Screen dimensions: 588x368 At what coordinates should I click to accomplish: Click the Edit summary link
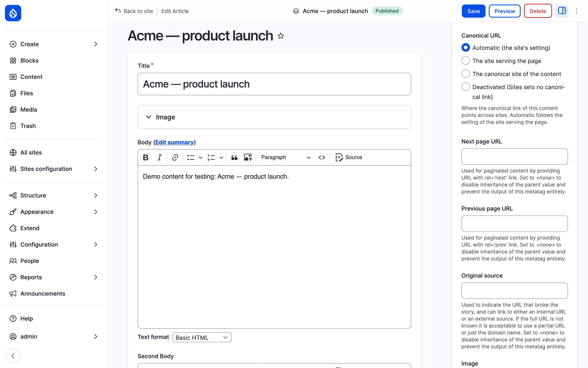(x=174, y=142)
